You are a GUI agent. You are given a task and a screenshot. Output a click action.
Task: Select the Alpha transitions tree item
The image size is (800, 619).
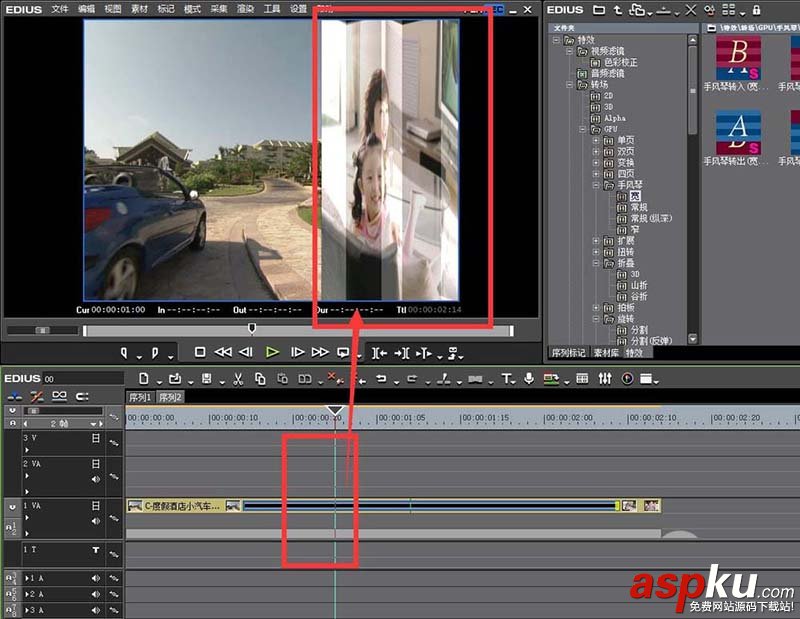[615, 118]
